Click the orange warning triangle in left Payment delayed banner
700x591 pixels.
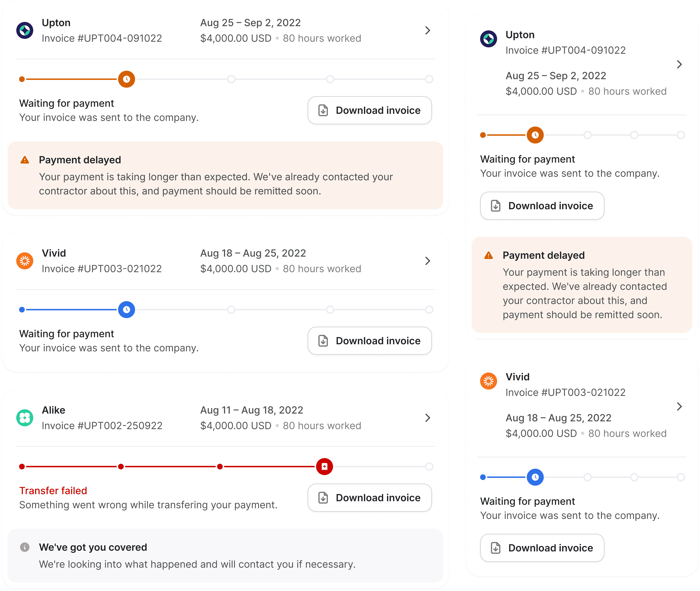[25, 160]
